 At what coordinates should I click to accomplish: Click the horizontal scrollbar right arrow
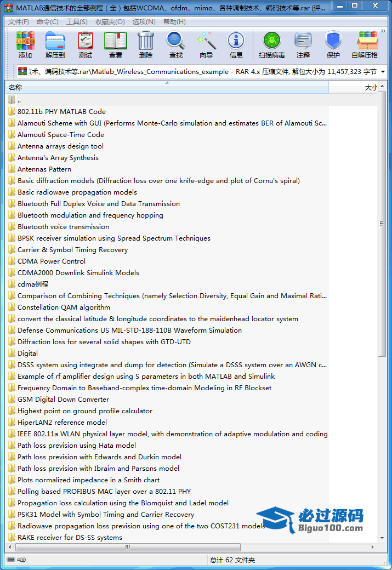pos(373,547)
